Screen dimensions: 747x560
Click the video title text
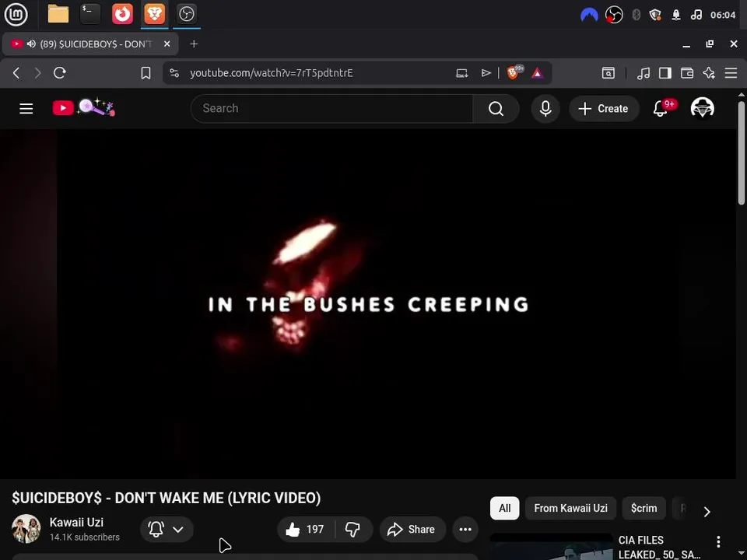167,498
